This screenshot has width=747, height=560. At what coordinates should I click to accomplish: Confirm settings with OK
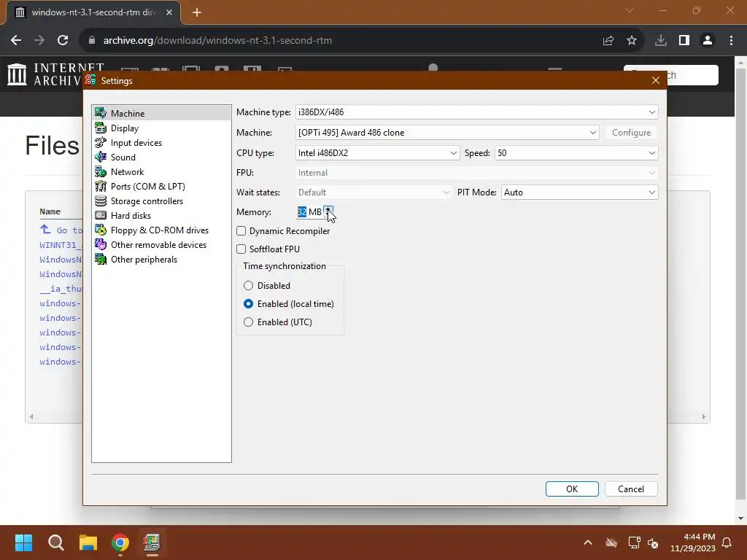point(572,489)
